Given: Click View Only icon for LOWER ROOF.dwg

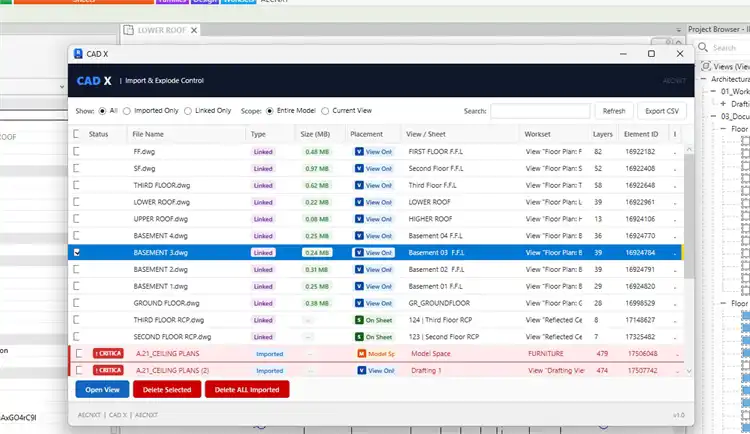Looking at the screenshot, I should tap(359, 202).
